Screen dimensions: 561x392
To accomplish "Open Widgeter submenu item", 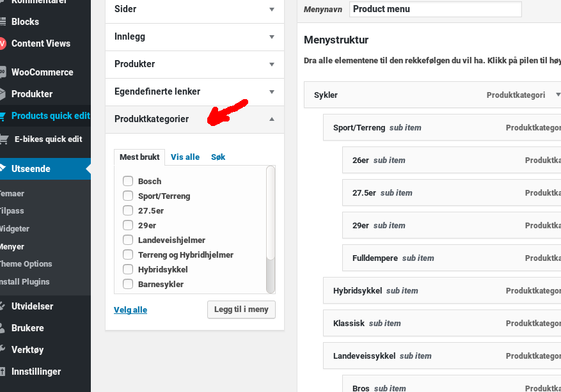I will 14,228.
